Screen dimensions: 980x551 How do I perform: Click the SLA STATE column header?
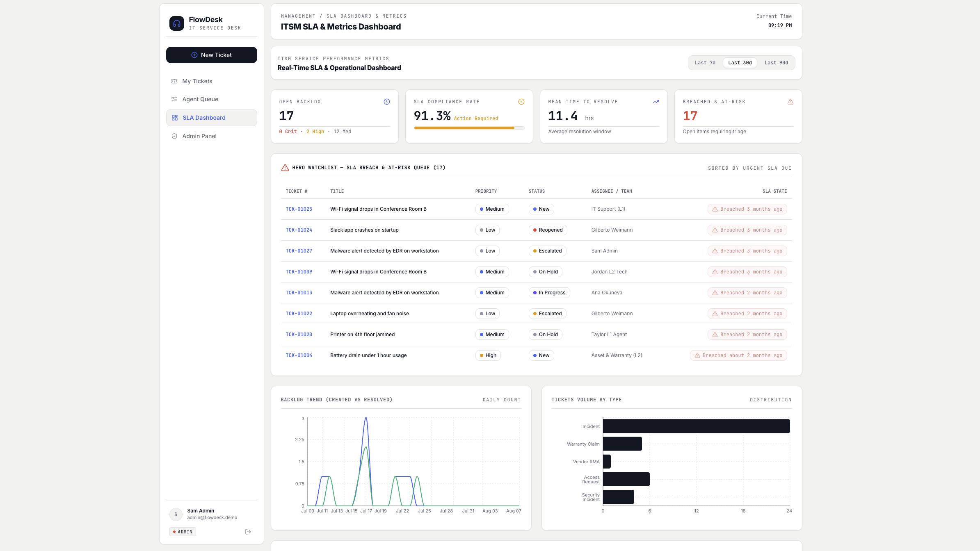pos(774,191)
